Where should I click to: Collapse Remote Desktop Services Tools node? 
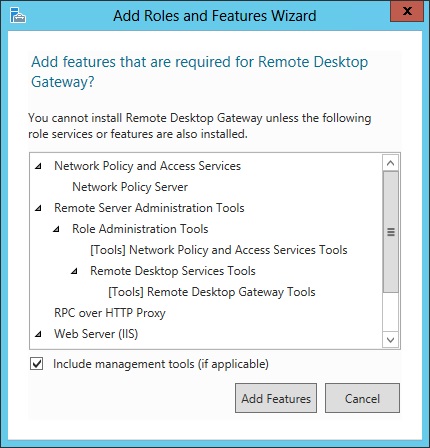point(75,271)
